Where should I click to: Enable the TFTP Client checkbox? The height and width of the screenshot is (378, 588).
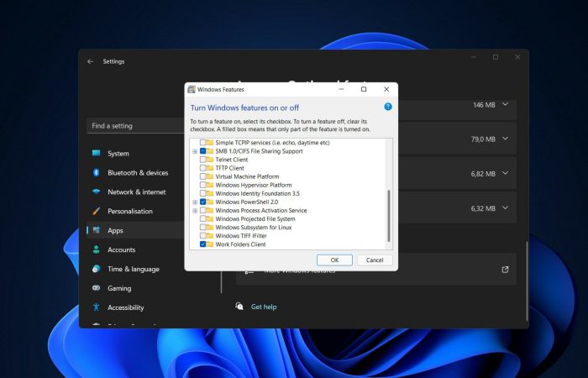pyautogui.click(x=202, y=168)
